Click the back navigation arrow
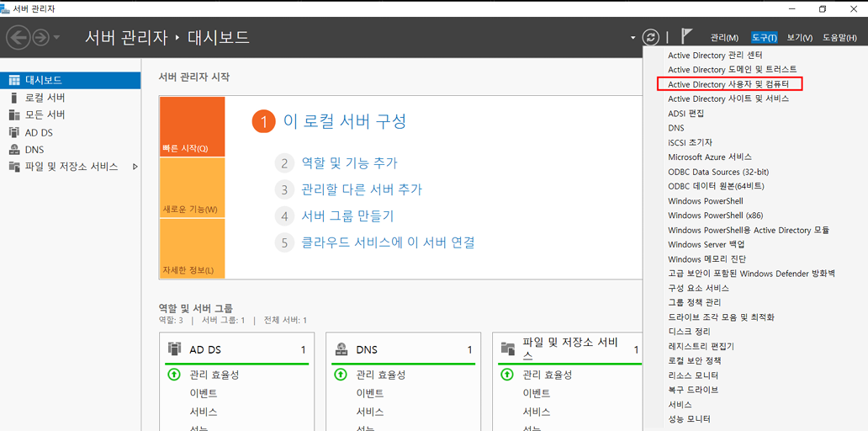Screen dimensions: 868x431 click(x=17, y=38)
